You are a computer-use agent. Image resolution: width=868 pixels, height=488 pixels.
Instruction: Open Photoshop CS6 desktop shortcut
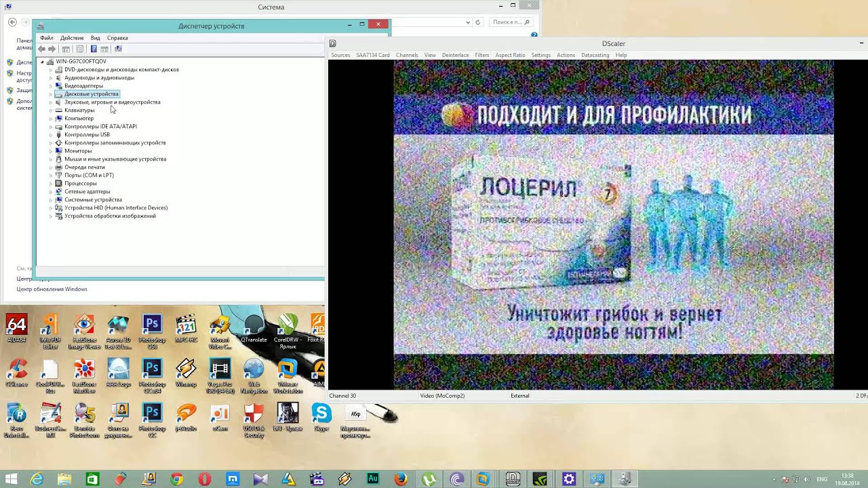coord(152,332)
